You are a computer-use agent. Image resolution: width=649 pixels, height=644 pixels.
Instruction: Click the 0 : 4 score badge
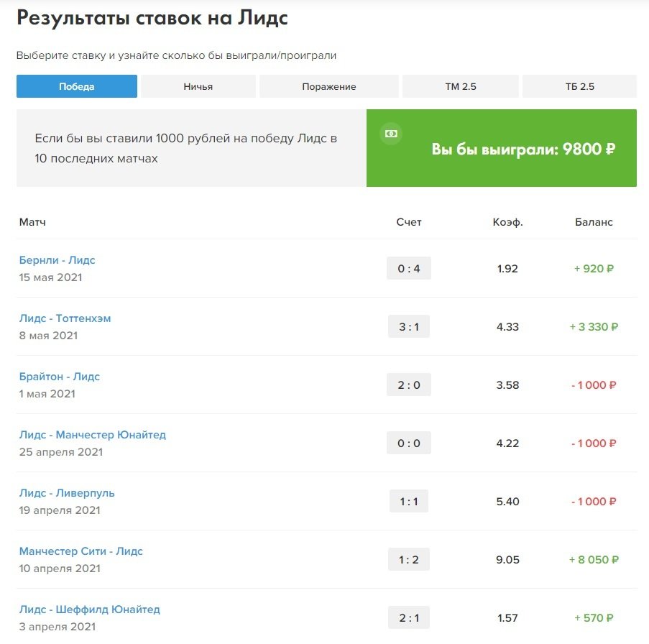coord(409,269)
